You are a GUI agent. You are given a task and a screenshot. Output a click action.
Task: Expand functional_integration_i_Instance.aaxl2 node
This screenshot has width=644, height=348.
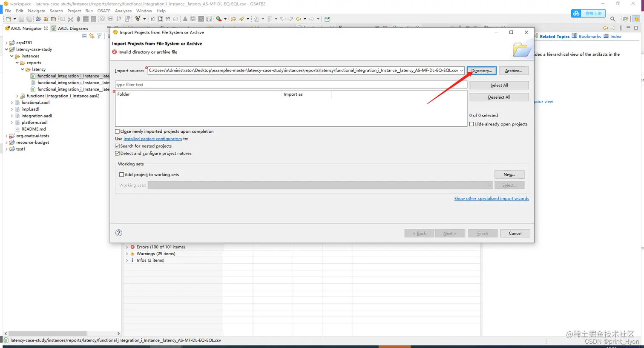click(17, 96)
